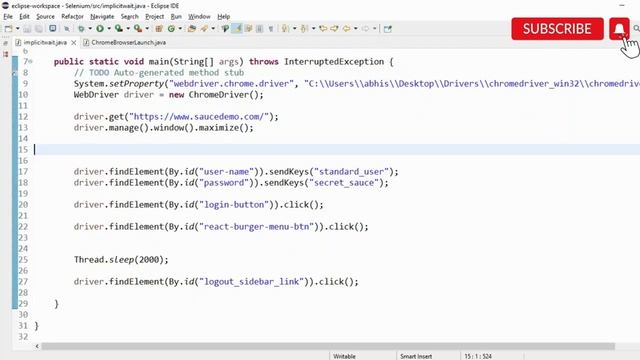Toggle Block Selection Mode icon
640x360 pixels.
click(x=259, y=29)
